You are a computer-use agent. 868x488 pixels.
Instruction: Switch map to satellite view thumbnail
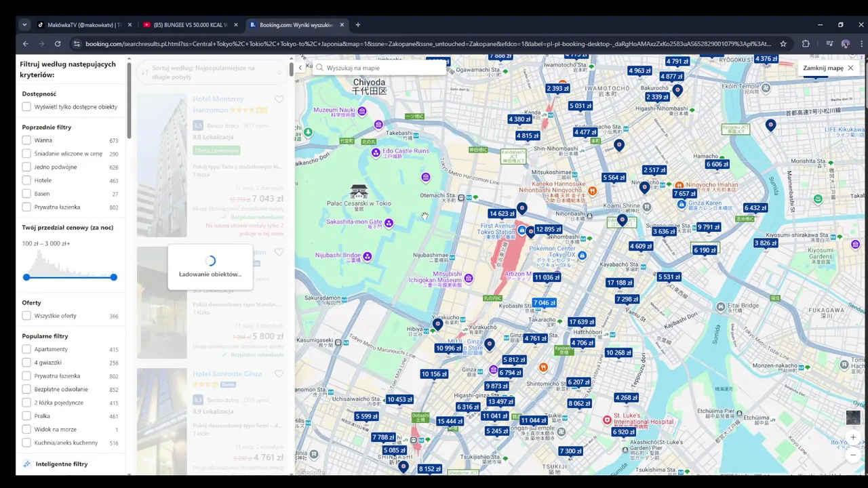tap(853, 418)
